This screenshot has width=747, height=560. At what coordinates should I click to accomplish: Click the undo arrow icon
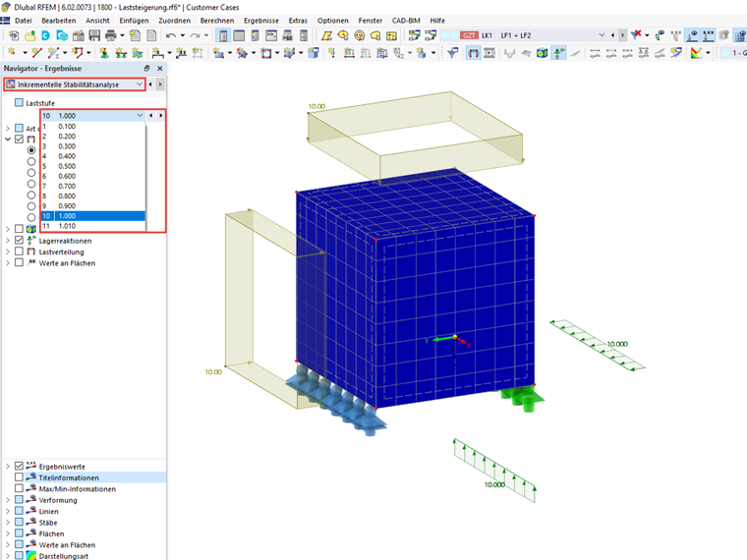(171, 35)
